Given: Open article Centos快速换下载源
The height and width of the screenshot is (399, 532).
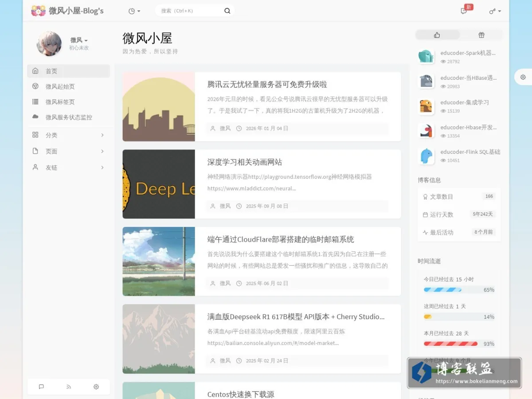Looking at the screenshot, I should pyautogui.click(x=241, y=394).
